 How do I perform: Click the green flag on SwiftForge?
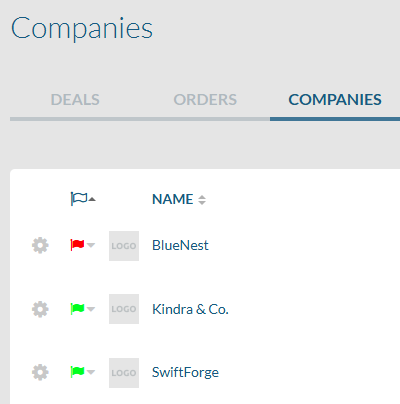(x=77, y=371)
